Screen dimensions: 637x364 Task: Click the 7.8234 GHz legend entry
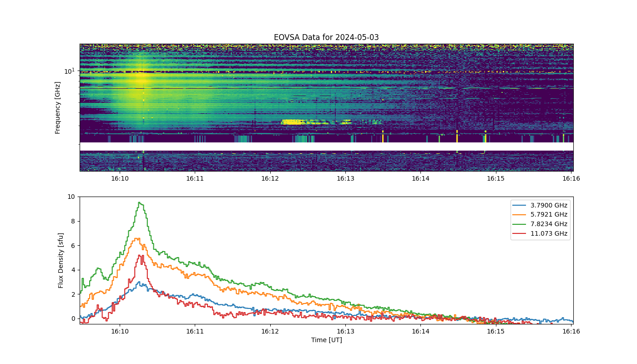pyautogui.click(x=541, y=224)
